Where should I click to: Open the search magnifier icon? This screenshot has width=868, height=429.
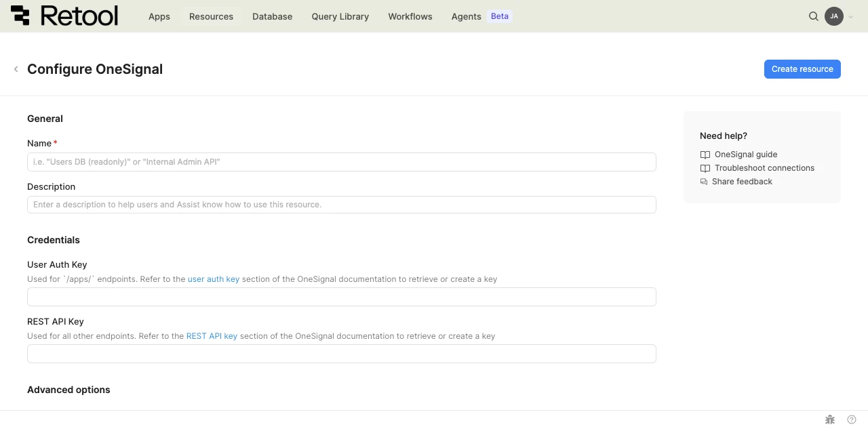pyautogui.click(x=814, y=16)
